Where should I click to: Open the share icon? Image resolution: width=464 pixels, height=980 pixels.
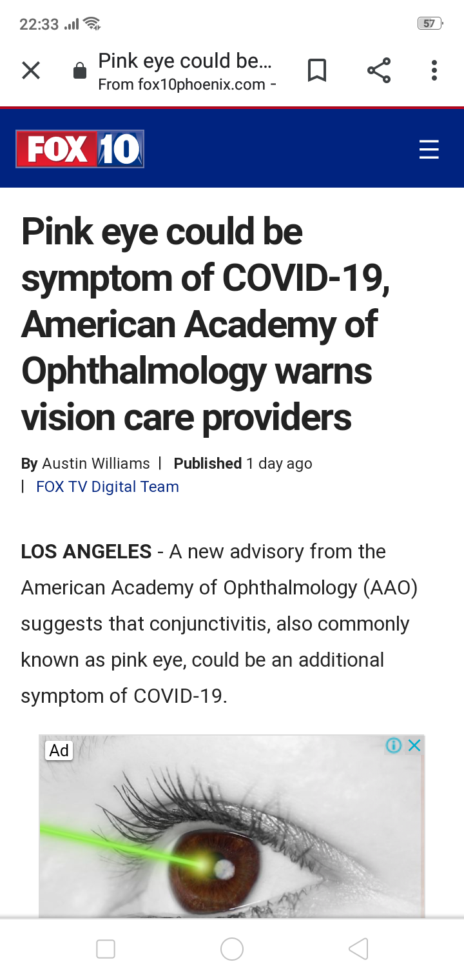379,70
